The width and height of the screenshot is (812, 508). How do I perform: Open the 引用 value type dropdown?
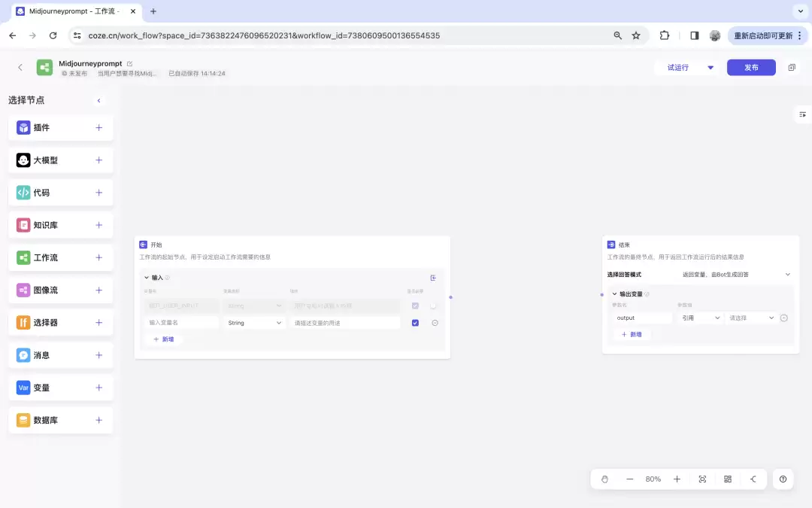(701, 318)
